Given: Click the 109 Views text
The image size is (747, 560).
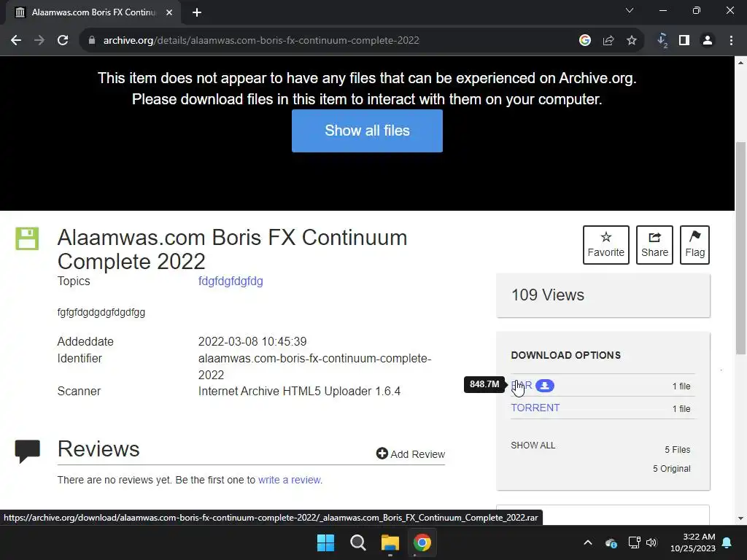Looking at the screenshot, I should [548, 295].
